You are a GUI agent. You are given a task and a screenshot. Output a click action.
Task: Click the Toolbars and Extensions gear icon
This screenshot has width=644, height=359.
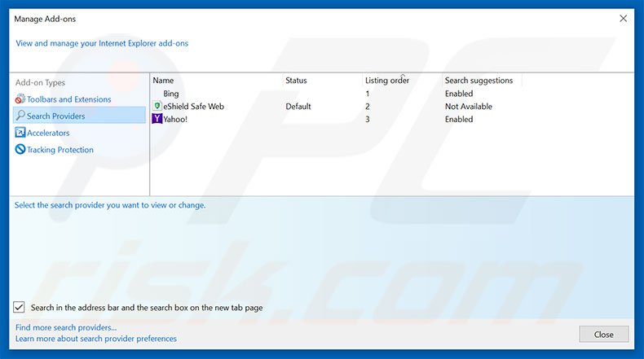click(20, 99)
